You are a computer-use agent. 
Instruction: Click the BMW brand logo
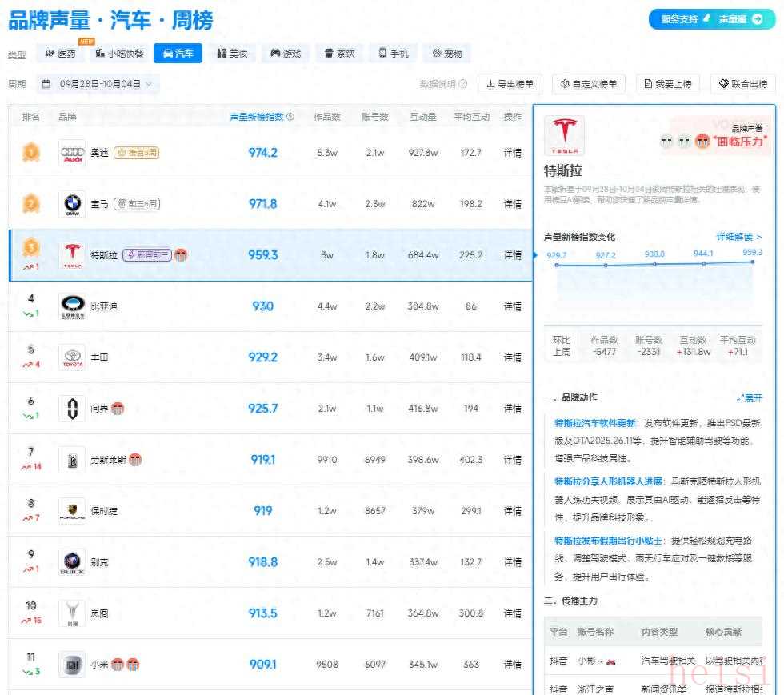(72, 204)
